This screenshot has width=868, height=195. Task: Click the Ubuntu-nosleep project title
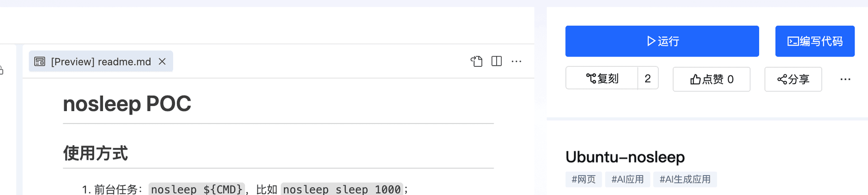[x=625, y=157]
